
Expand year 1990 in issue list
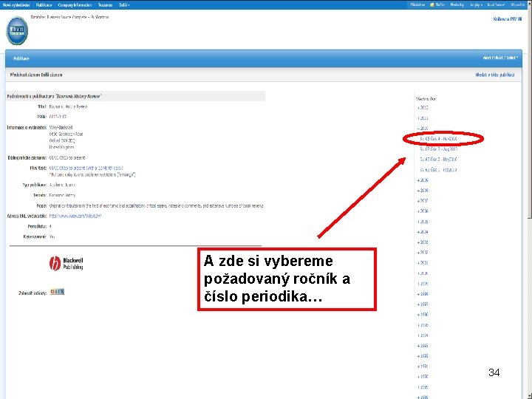[423, 377]
